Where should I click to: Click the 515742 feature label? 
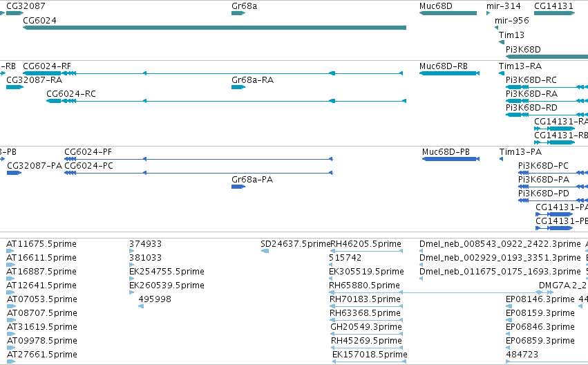click(x=345, y=258)
